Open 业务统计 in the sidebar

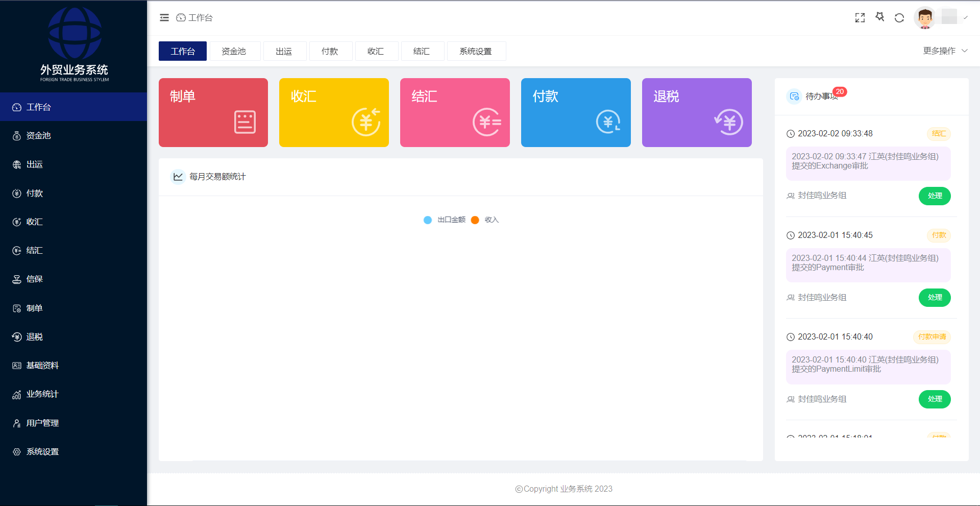point(73,394)
